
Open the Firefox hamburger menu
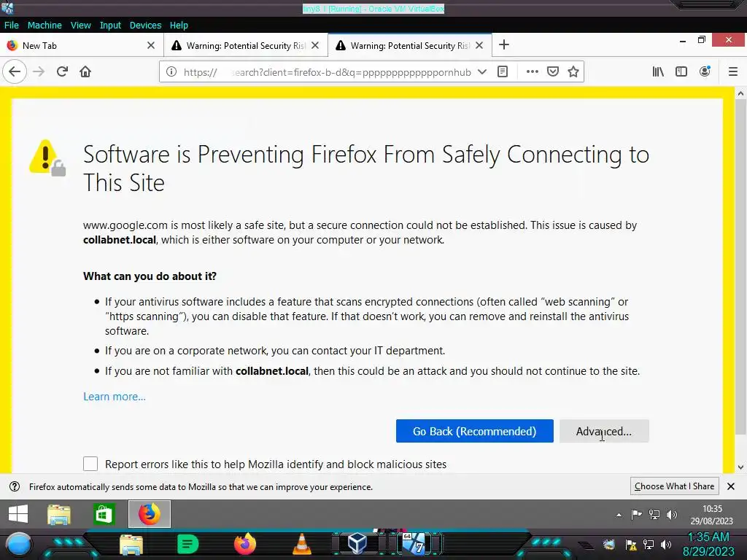point(733,72)
